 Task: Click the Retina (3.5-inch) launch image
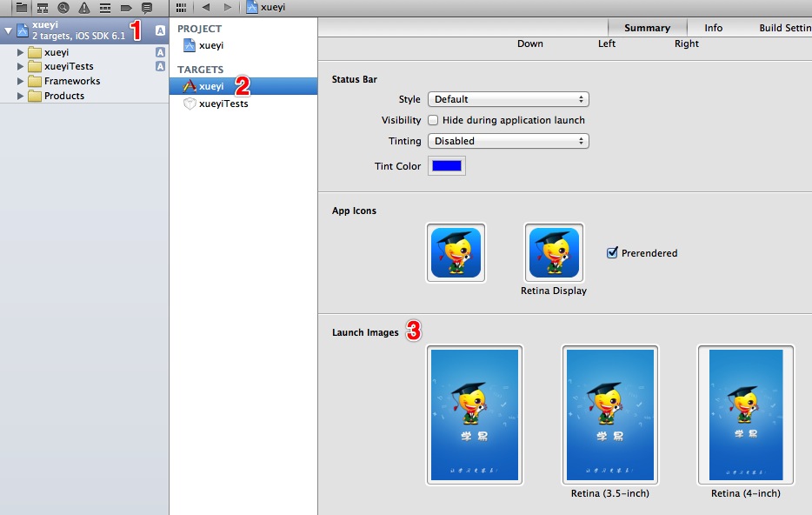[610, 415]
